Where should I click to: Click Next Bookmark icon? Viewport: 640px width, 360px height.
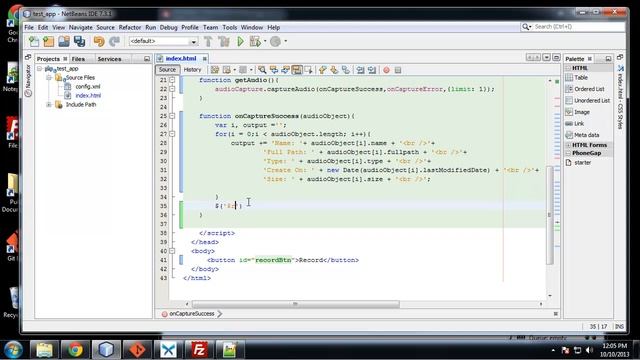(x=334, y=70)
